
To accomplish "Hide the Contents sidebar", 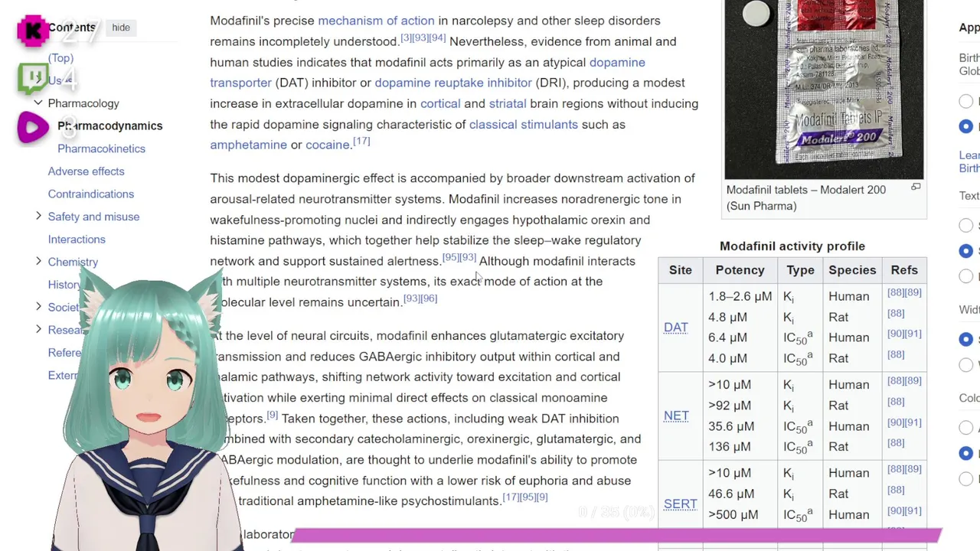I will click(121, 28).
